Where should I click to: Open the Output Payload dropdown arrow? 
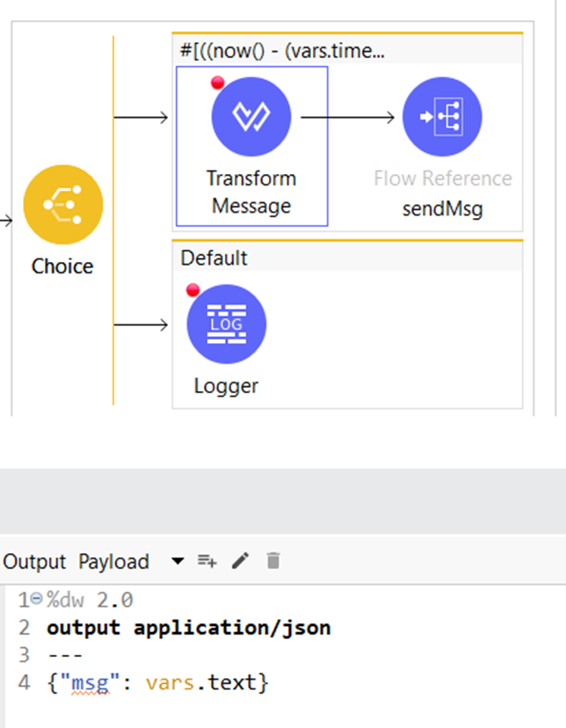click(178, 561)
